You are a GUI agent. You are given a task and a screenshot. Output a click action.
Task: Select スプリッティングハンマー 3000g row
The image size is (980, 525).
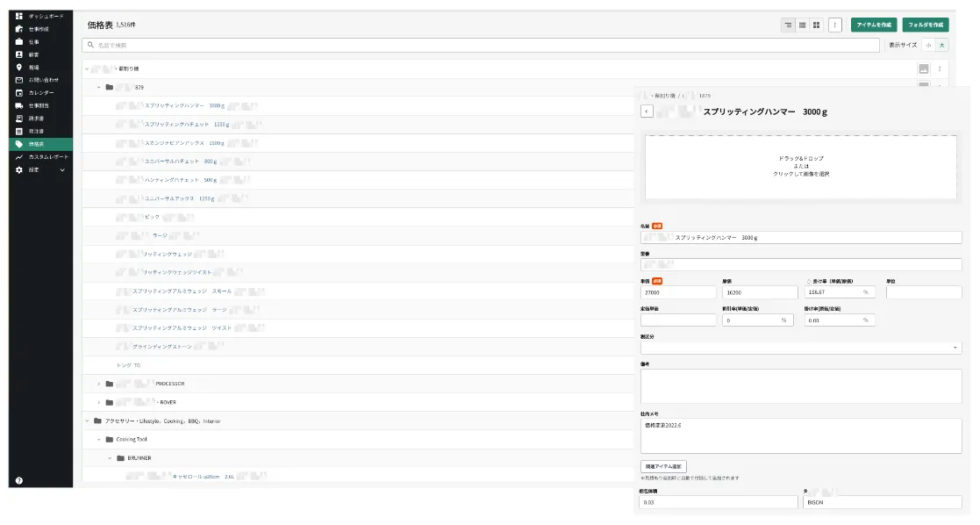pos(357,105)
